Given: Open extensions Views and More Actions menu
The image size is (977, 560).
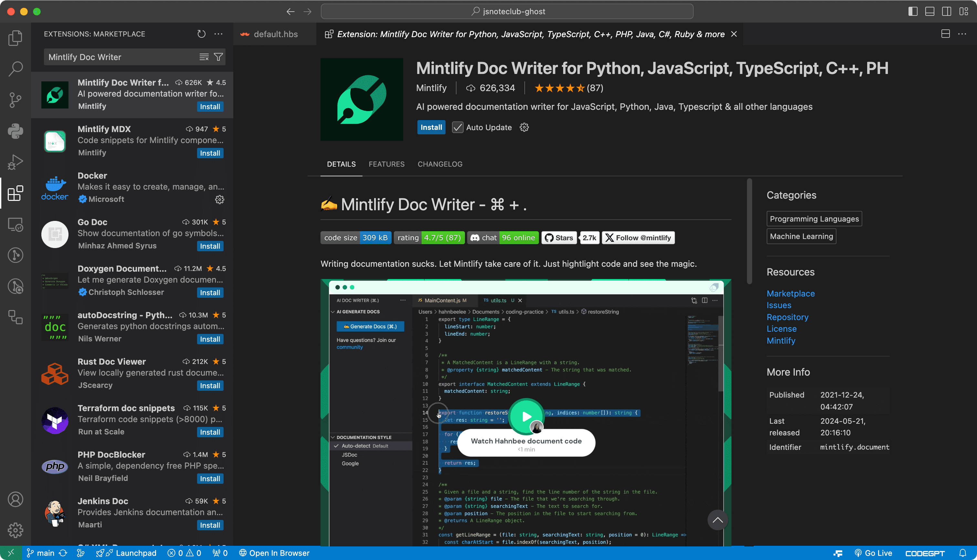Looking at the screenshot, I should (218, 34).
